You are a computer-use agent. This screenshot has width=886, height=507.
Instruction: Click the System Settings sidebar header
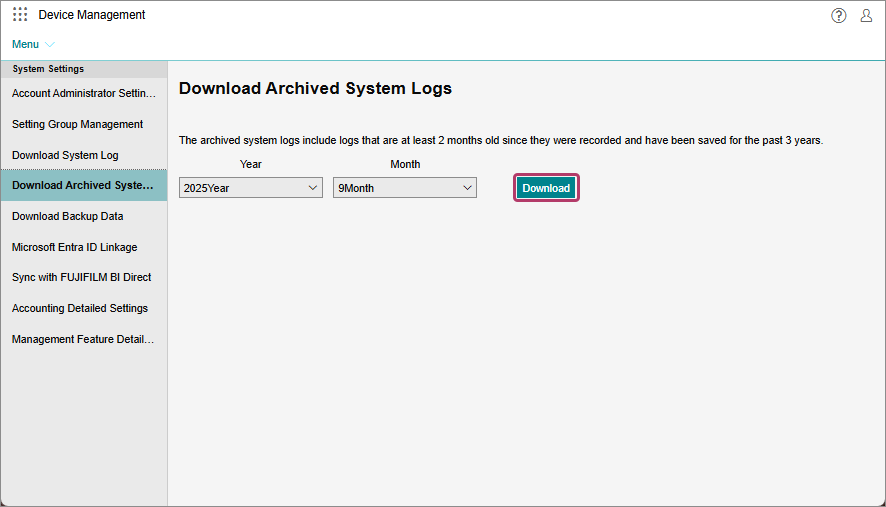pyautogui.click(x=84, y=69)
